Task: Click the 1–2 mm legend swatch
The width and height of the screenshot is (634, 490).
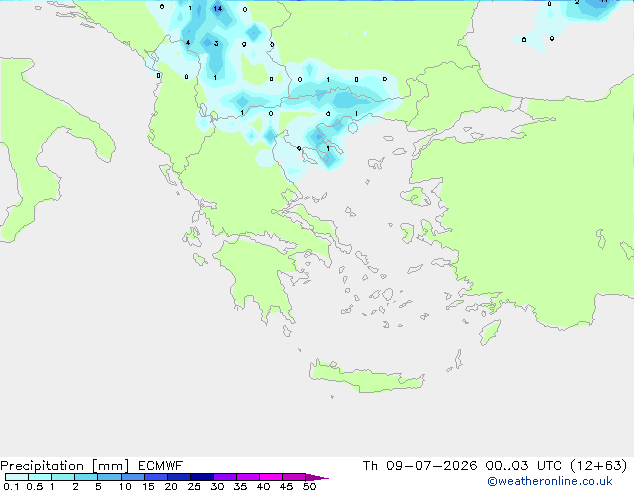Action: coord(63,477)
